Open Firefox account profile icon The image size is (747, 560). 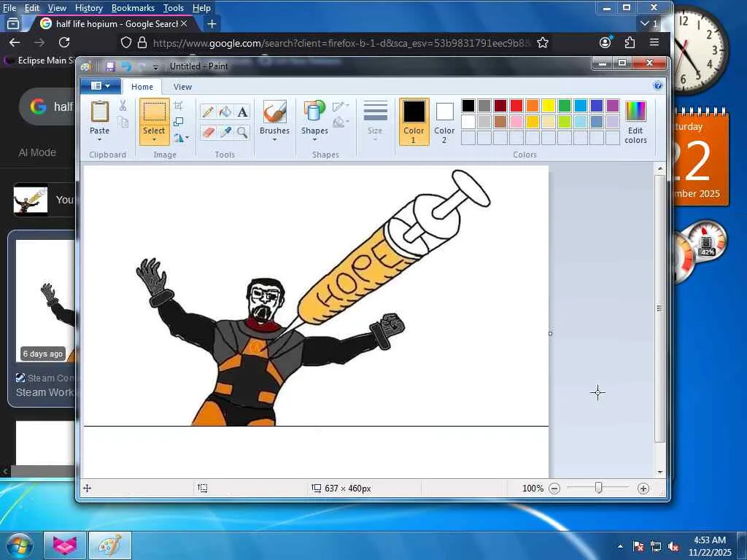(605, 42)
